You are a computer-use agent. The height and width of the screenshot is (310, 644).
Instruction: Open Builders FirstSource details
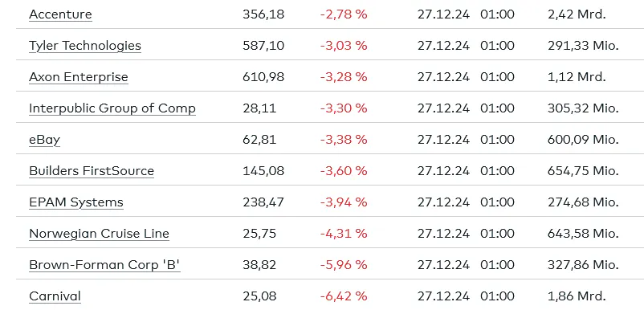click(92, 171)
